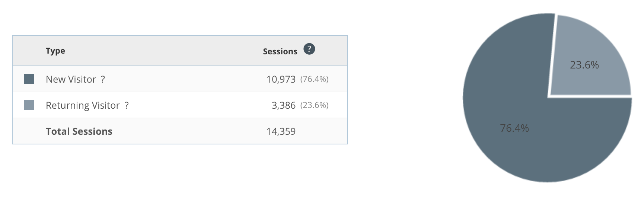Screen dimensions: 644x198
Task: Click the Sessions help question mark icon
Action: tap(309, 49)
